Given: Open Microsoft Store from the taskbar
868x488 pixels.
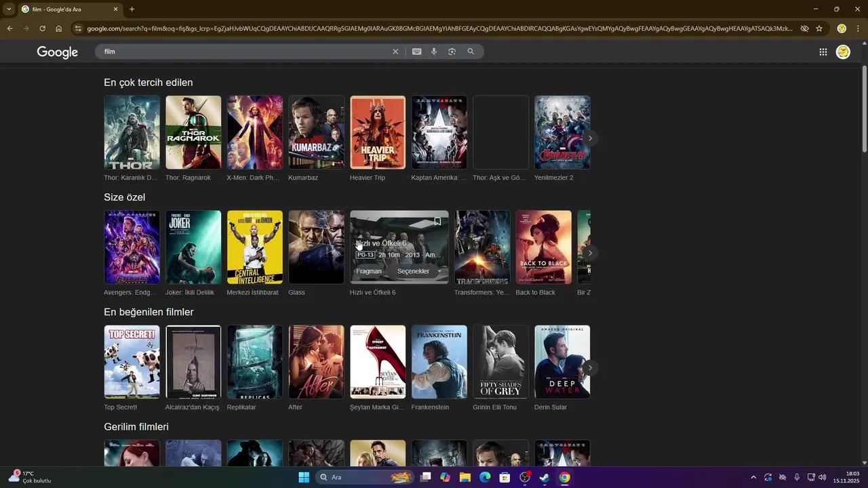Looking at the screenshot, I should point(505,477).
